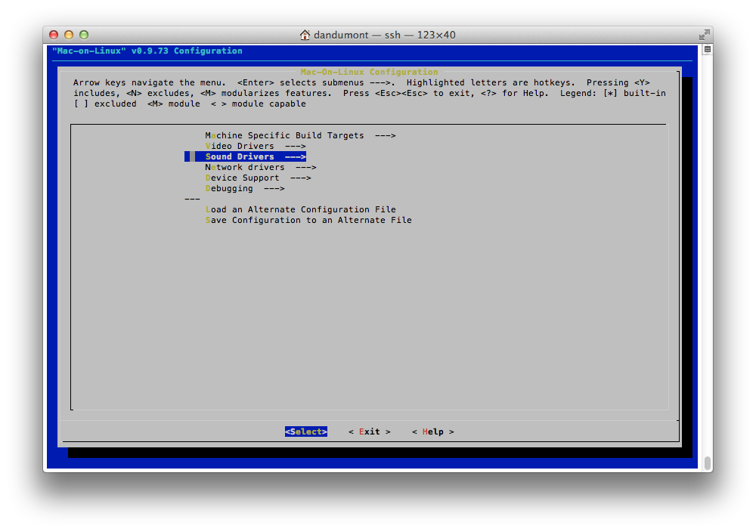This screenshot has height=532, width=756.
Task: Click the terminal scrollbar thumb at bottom right
Action: tap(708, 462)
